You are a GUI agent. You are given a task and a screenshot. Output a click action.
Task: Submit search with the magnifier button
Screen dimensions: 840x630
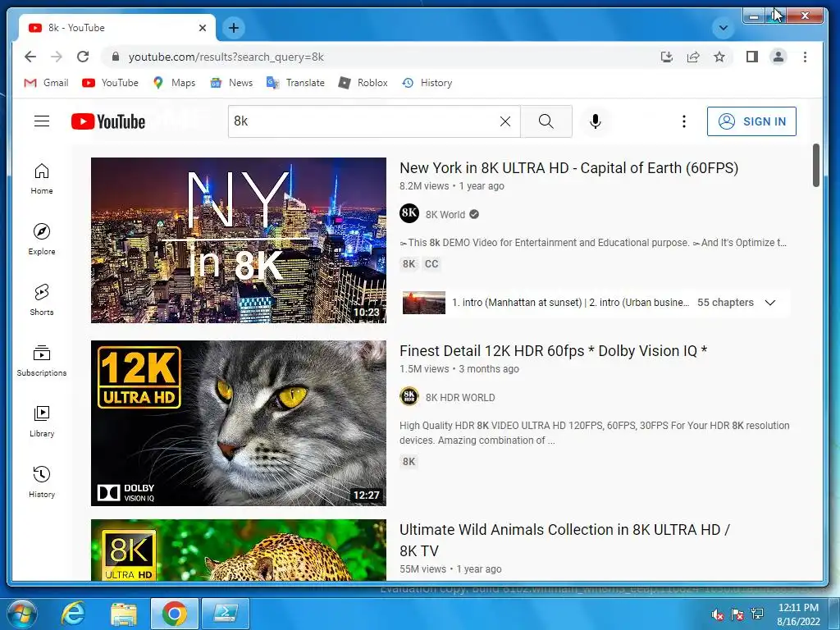point(546,121)
